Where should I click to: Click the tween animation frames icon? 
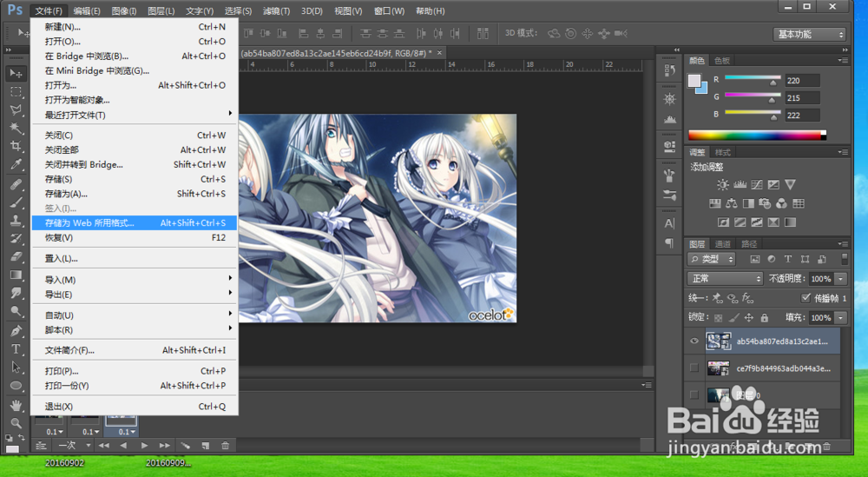(x=185, y=446)
